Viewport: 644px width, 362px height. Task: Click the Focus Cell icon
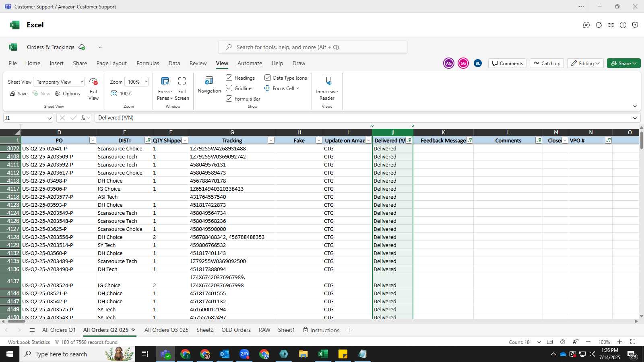click(x=267, y=88)
